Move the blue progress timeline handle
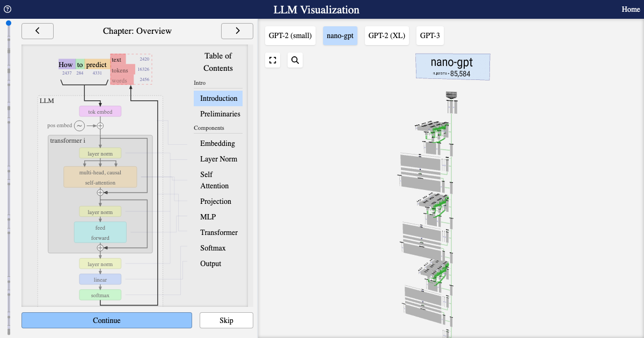 coord(9,23)
